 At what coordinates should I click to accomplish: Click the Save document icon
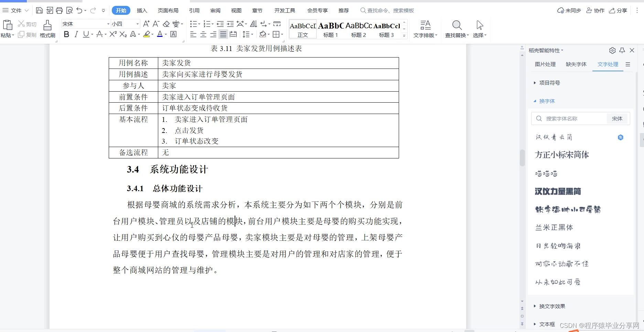coord(39,10)
